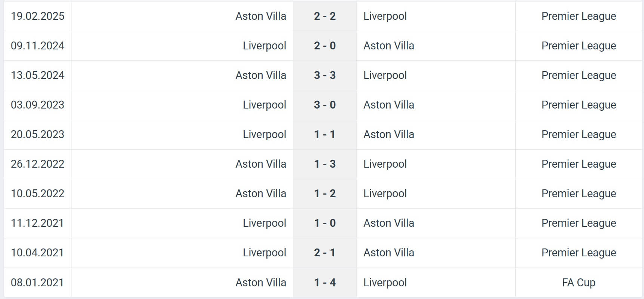Click Premier League in the 10.04.2021 row
Image resolution: width=644 pixels, height=299 pixels.
578,253
